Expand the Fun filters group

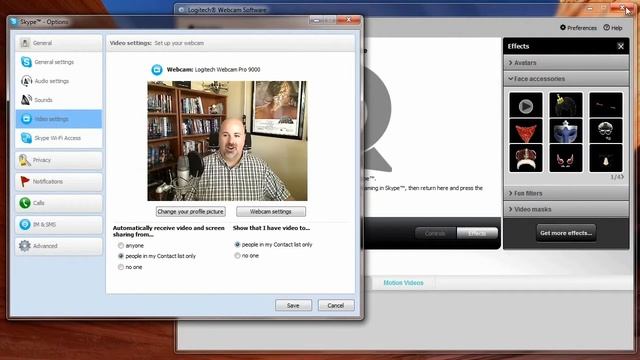tap(566, 193)
